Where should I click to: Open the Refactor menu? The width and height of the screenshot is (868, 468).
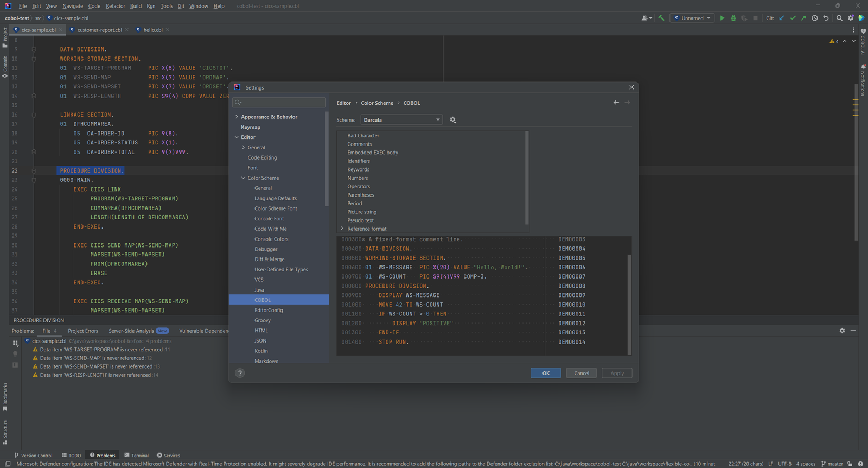pyautogui.click(x=116, y=6)
